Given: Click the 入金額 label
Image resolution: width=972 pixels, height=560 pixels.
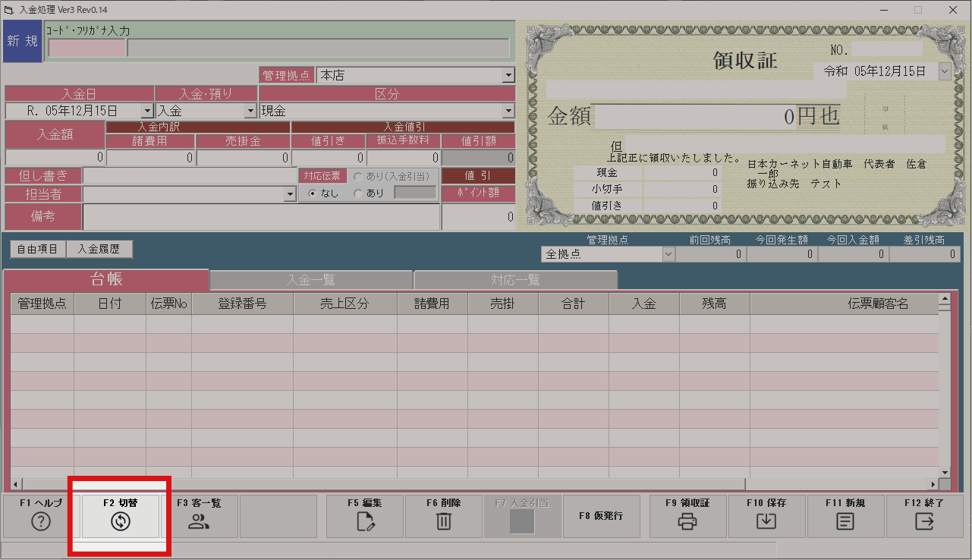Looking at the screenshot, I should (x=55, y=134).
